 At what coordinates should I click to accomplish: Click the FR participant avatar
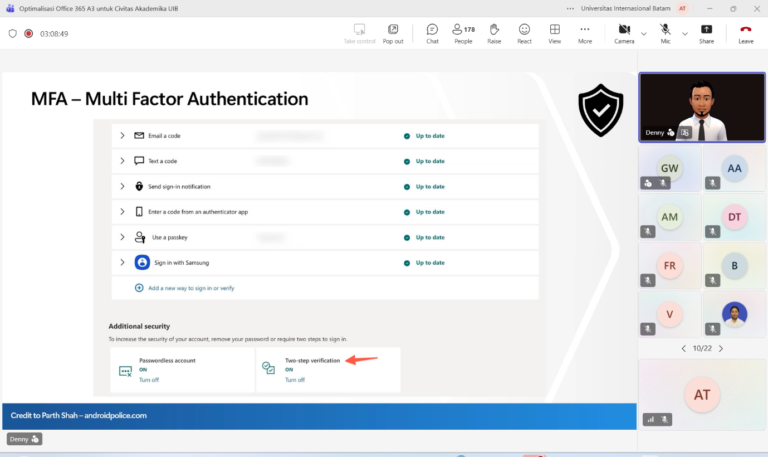(670, 265)
